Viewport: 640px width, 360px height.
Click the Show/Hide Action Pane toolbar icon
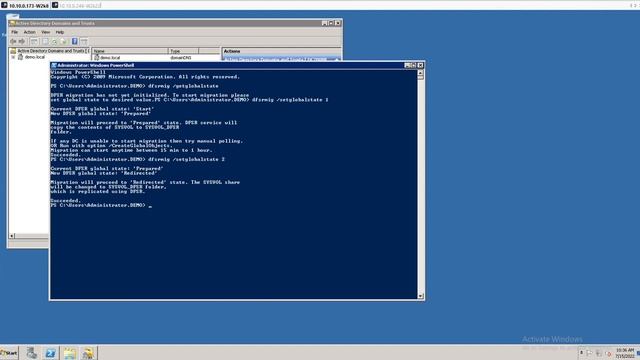click(x=84, y=41)
